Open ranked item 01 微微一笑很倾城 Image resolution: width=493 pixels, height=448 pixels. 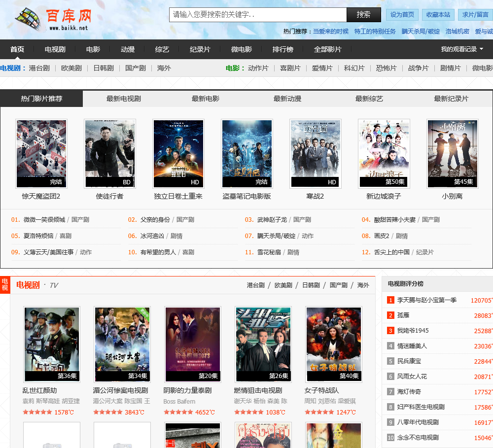44,219
